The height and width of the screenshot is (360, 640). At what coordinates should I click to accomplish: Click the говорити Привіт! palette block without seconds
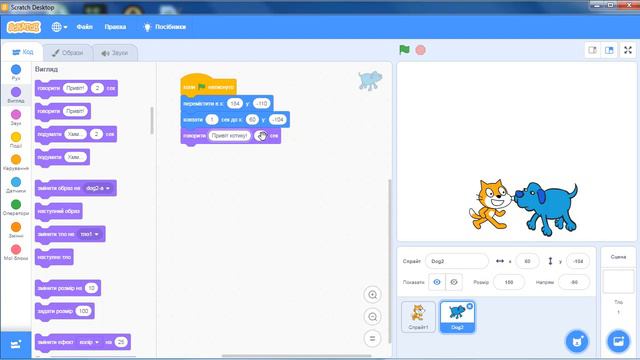point(63,111)
